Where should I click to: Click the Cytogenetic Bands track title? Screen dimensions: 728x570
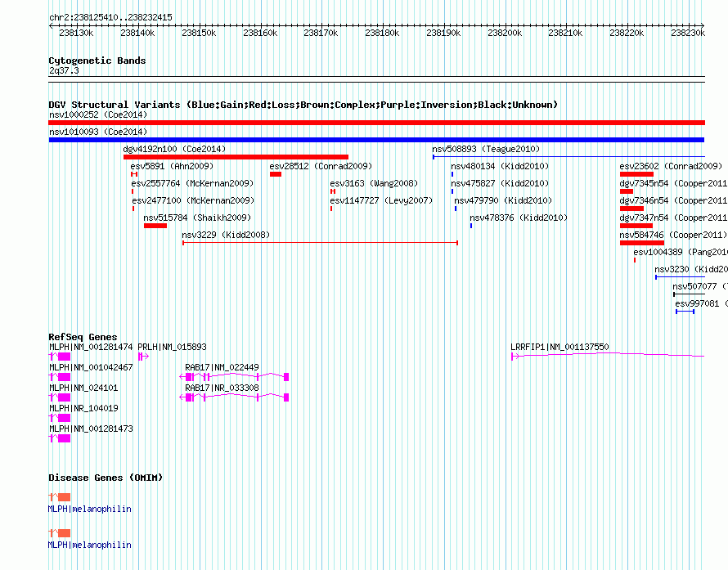[x=97, y=61]
